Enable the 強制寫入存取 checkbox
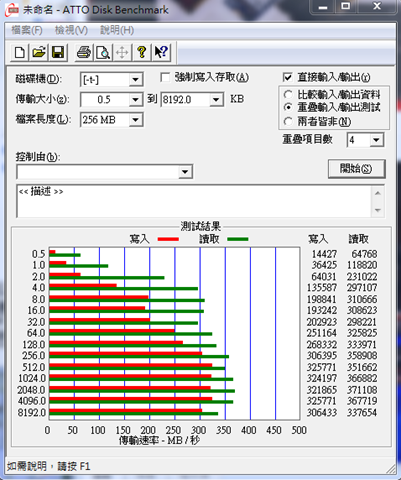 pos(165,78)
